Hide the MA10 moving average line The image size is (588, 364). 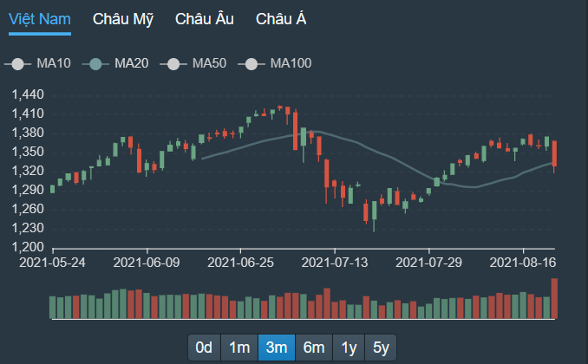tap(54, 63)
